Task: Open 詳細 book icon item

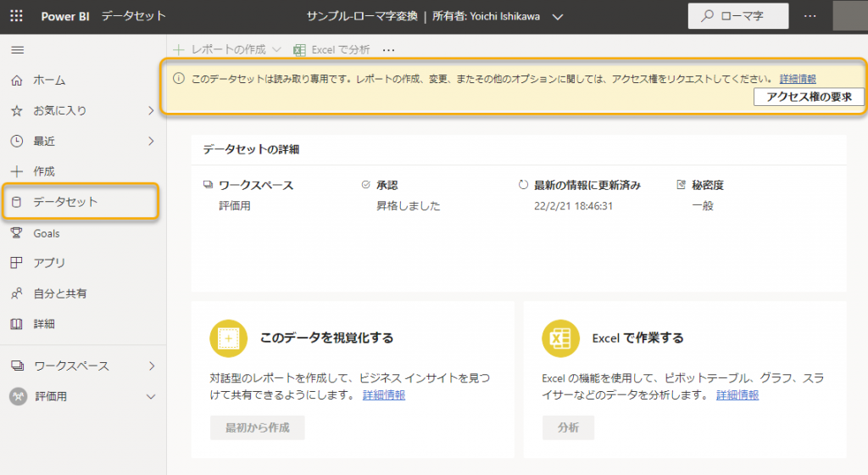Action: [x=44, y=324]
